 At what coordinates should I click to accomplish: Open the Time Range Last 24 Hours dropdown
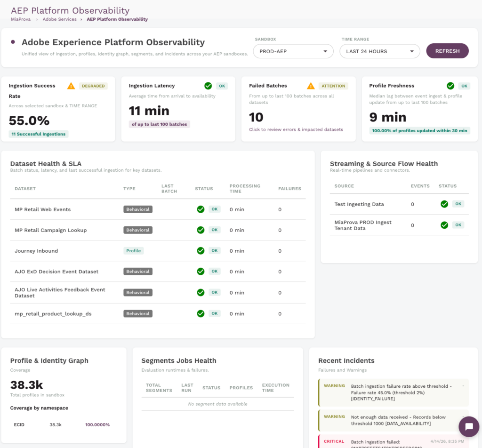(379, 51)
